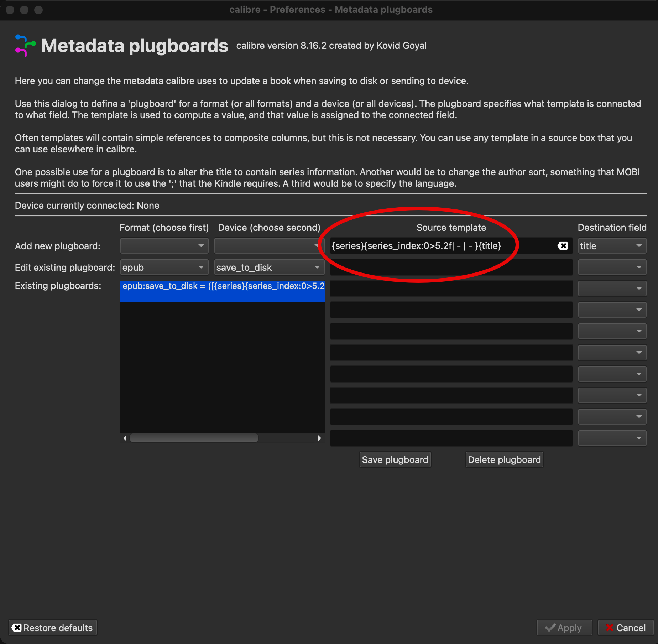658x644 pixels.
Task: Click the last Source template field
Action: [x=451, y=438]
